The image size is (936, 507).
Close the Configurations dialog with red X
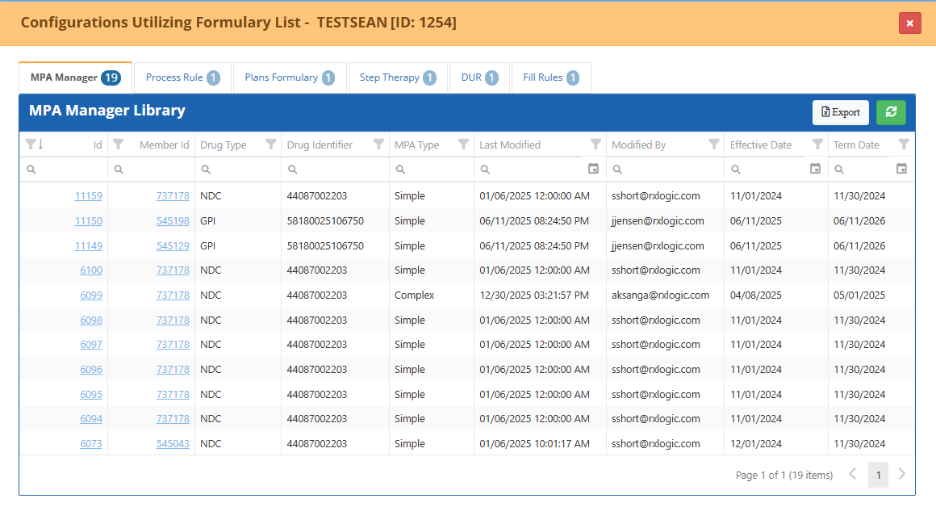tap(909, 23)
